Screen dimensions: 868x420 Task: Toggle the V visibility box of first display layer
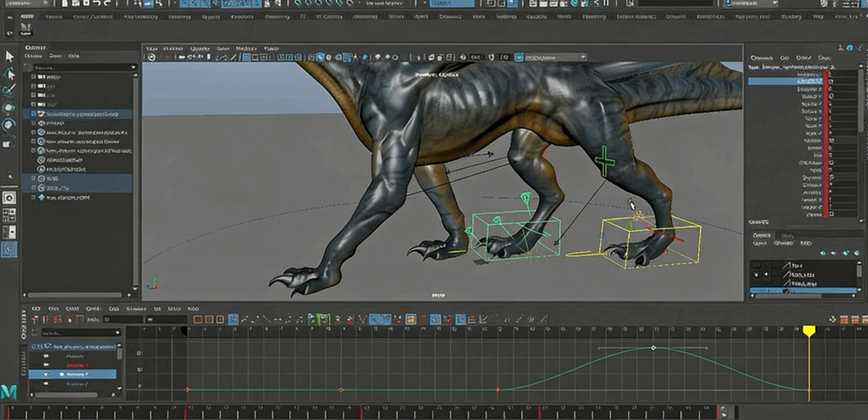click(756, 265)
